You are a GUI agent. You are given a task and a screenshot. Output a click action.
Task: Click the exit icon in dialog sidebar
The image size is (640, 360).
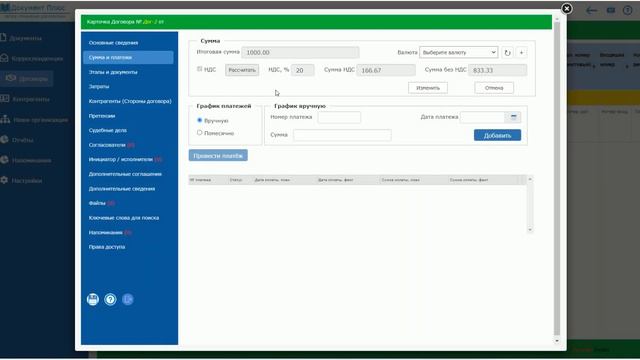(x=128, y=299)
